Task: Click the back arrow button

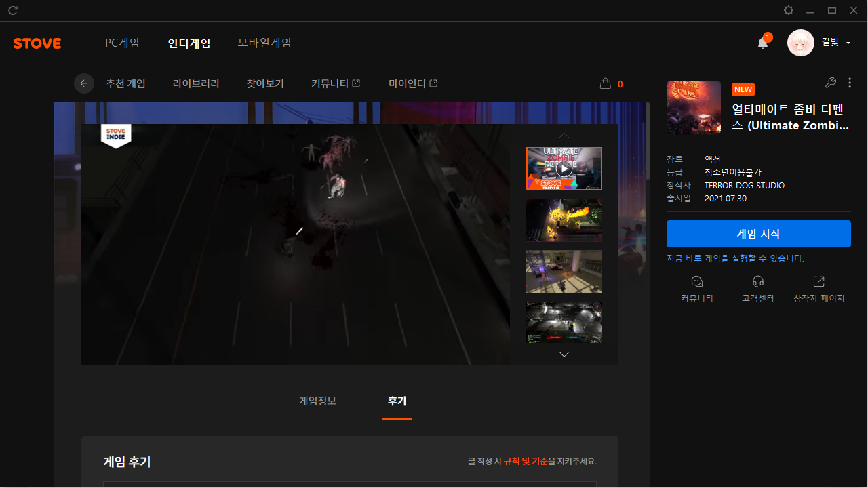Action: 84,83
